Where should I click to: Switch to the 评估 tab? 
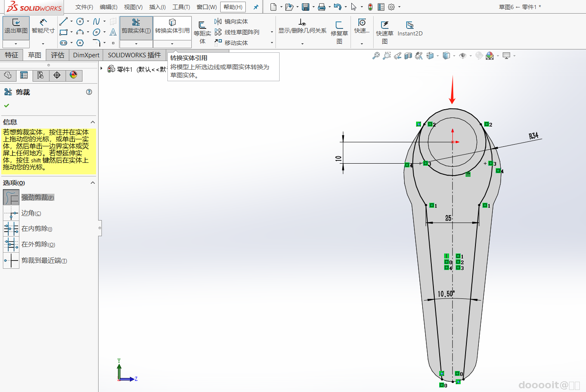tap(58, 55)
